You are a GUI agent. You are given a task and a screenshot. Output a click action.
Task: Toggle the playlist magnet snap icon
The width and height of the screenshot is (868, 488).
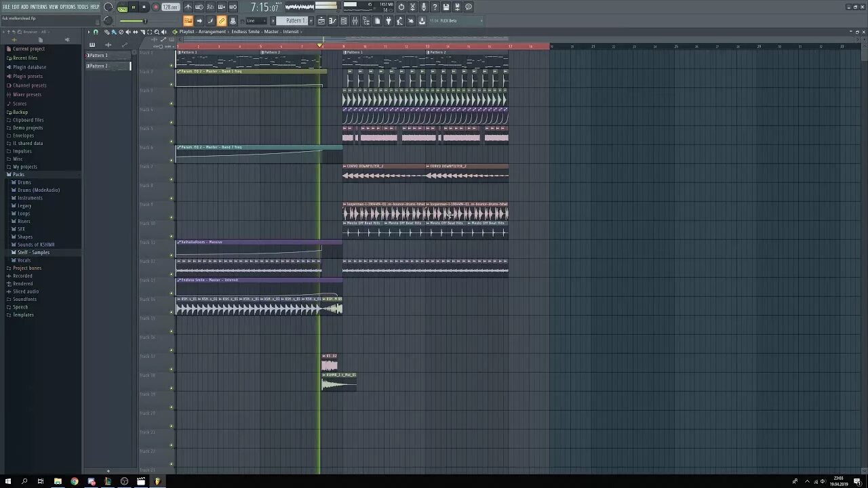click(96, 32)
